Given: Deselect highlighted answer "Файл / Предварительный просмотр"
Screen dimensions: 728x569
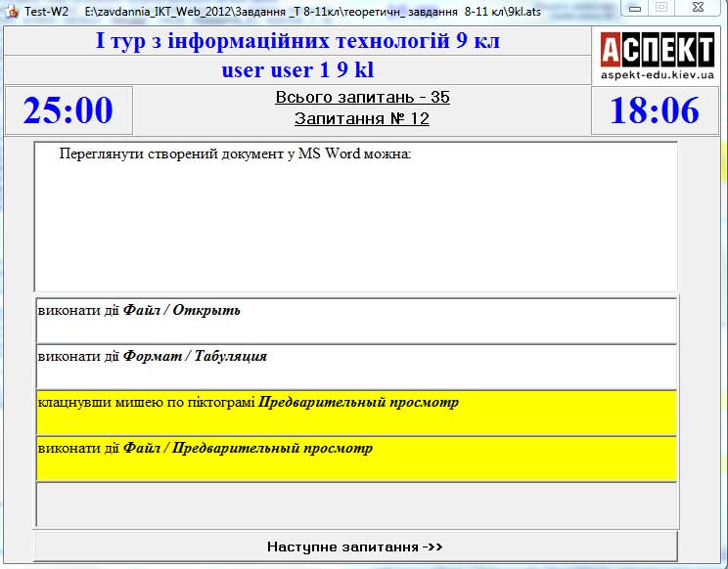Looking at the screenshot, I should [356, 458].
